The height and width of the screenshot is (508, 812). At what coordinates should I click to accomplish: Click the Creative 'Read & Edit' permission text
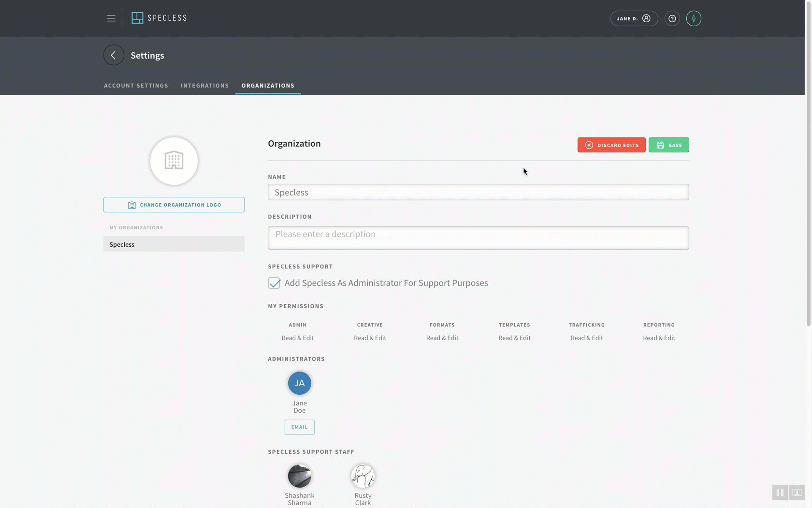(x=370, y=338)
